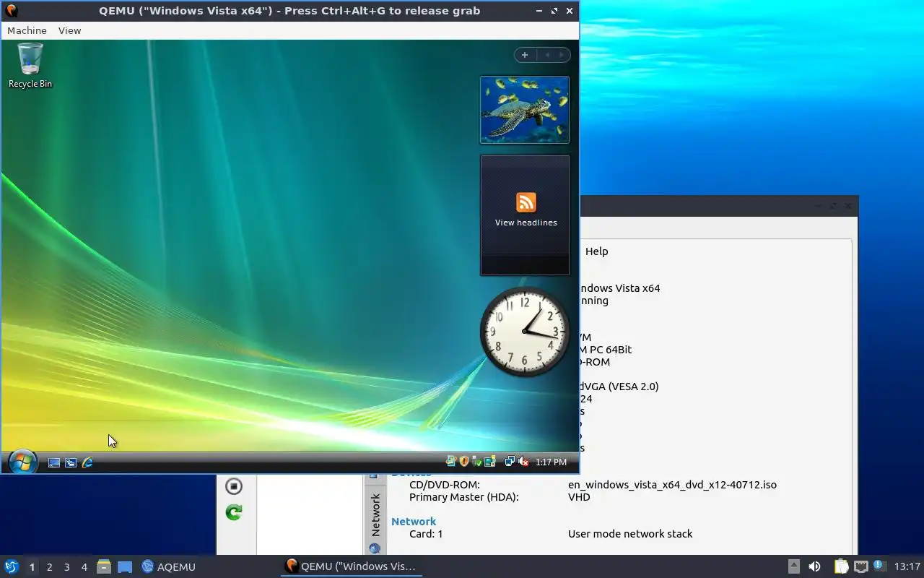Switch to workspace 4 in the panel
The image size is (924, 578).
tap(84, 567)
